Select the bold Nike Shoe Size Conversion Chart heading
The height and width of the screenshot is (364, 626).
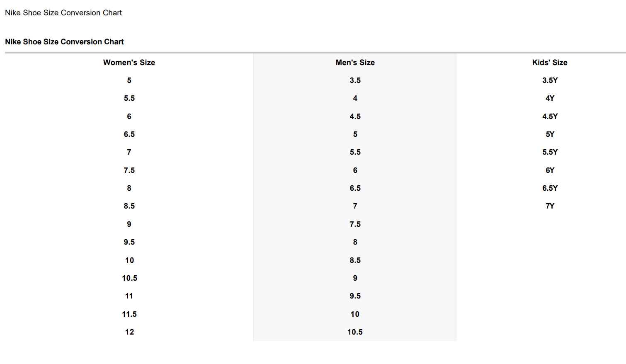[64, 42]
